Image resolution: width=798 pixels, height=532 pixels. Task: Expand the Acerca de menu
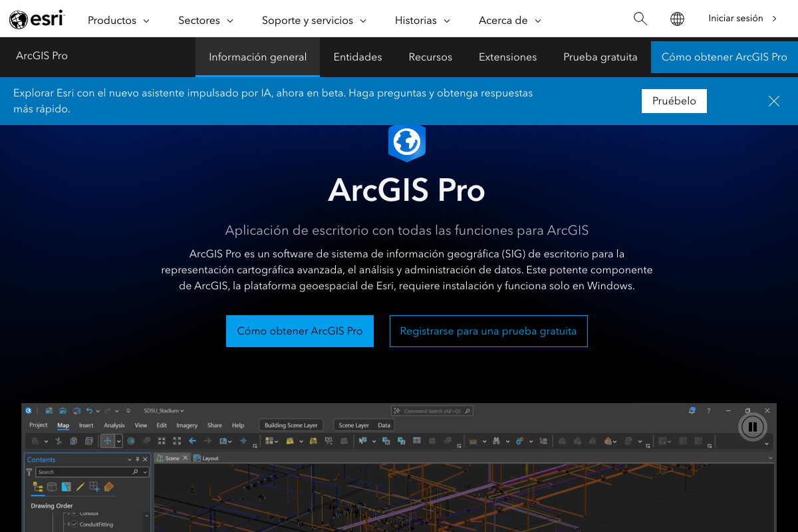tap(510, 20)
